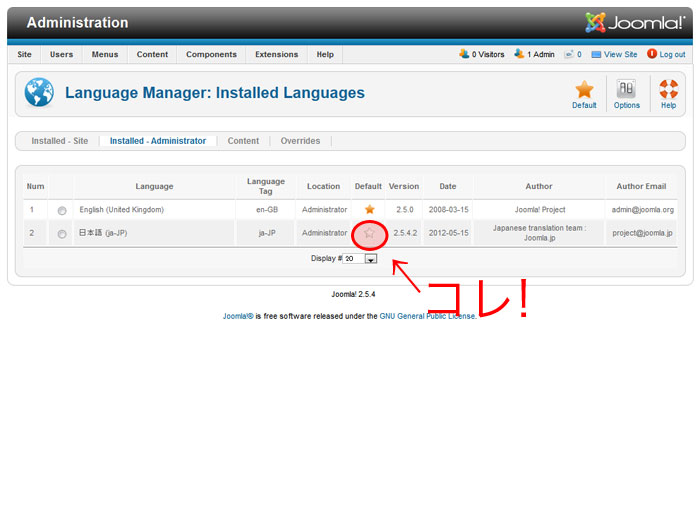The height and width of the screenshot is (512, 700).
Task: Open the Display # dropdown
Action: pyautogui.click(x=370, y=259)
